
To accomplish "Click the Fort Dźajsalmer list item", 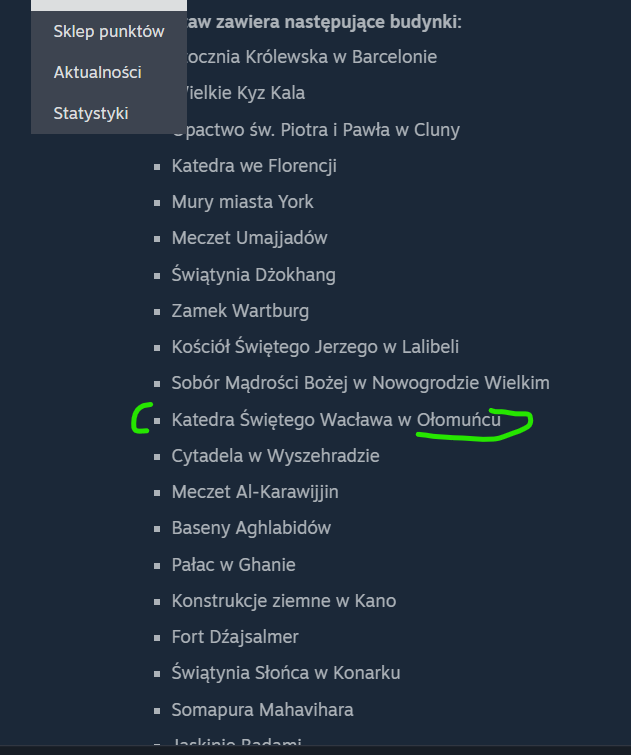I will coord(235,637).
